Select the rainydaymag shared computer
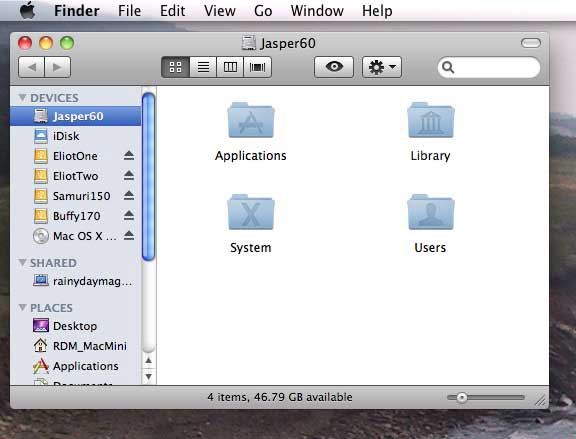Image resolution: width=576 pixels, height=439 pixels. [76, 281]
